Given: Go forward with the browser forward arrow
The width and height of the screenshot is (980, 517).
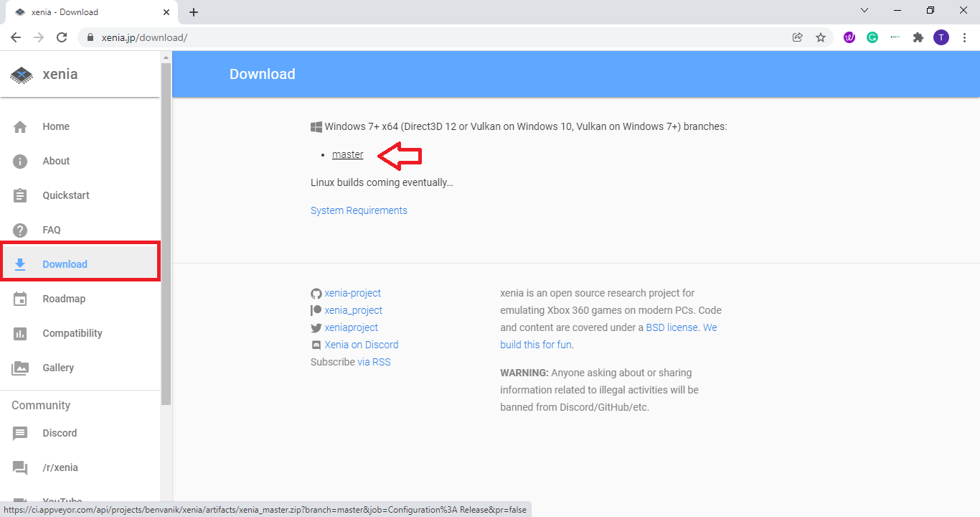Looking at the screenshot, I should [x=39, y=37].
